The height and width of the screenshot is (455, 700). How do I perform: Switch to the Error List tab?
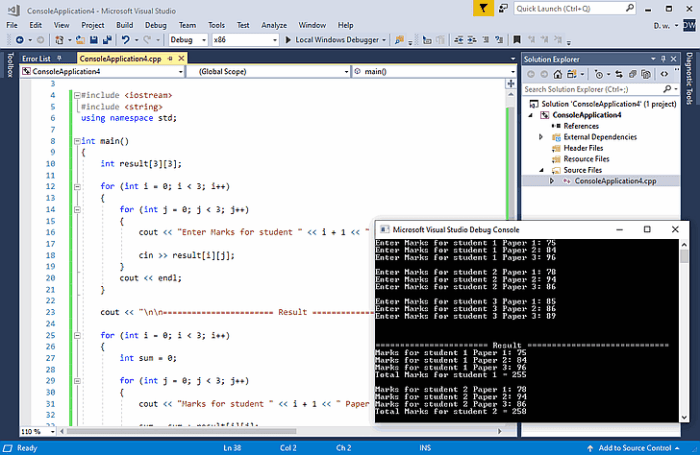click(x=36, y=59)
